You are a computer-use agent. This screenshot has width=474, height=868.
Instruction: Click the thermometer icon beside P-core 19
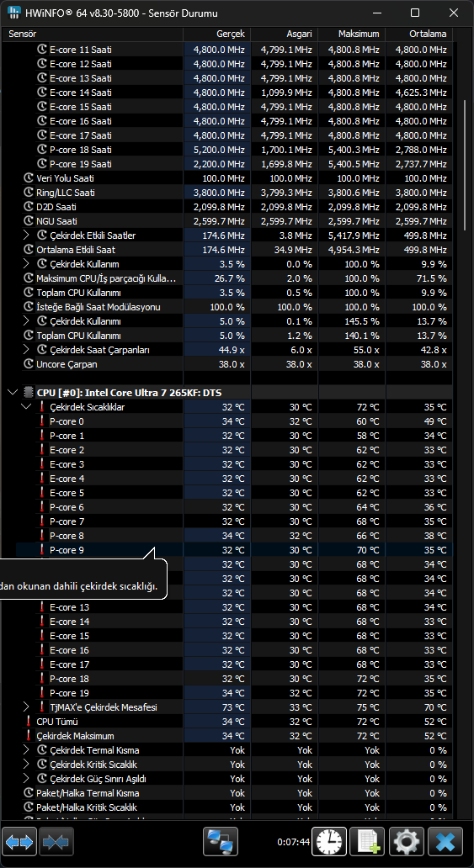(x=42, y=693)
